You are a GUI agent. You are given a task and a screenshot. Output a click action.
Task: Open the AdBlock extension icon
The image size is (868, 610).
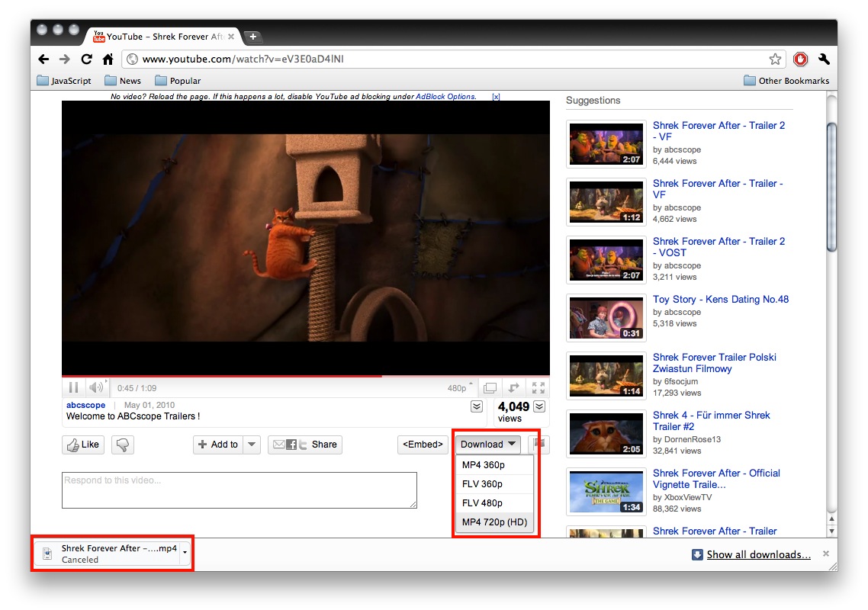click(800, 59)
